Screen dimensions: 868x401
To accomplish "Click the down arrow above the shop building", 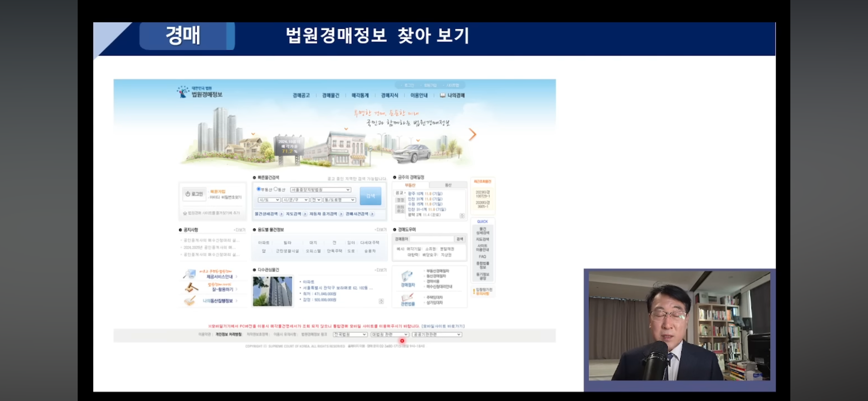I will pos(346,129).
